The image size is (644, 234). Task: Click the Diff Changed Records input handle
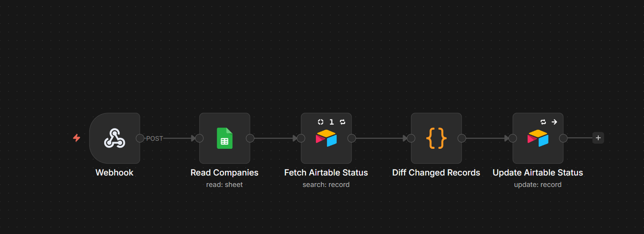click(411, 138)
